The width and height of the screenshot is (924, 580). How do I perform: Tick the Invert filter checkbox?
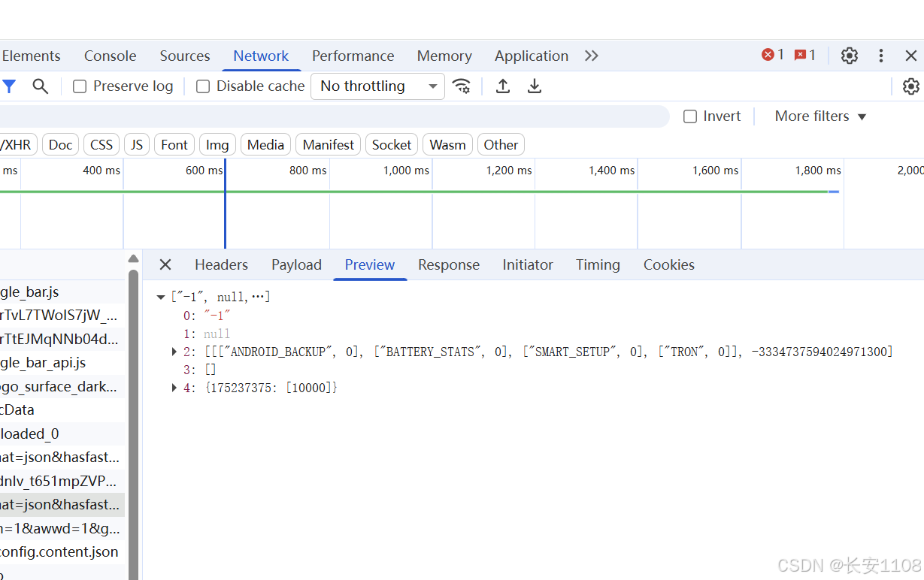tap(690, 116)
